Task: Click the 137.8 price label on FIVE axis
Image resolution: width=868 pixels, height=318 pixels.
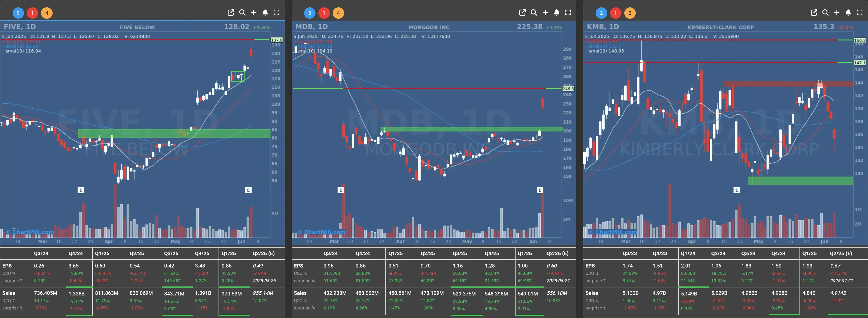Action: tap(277, 40)
